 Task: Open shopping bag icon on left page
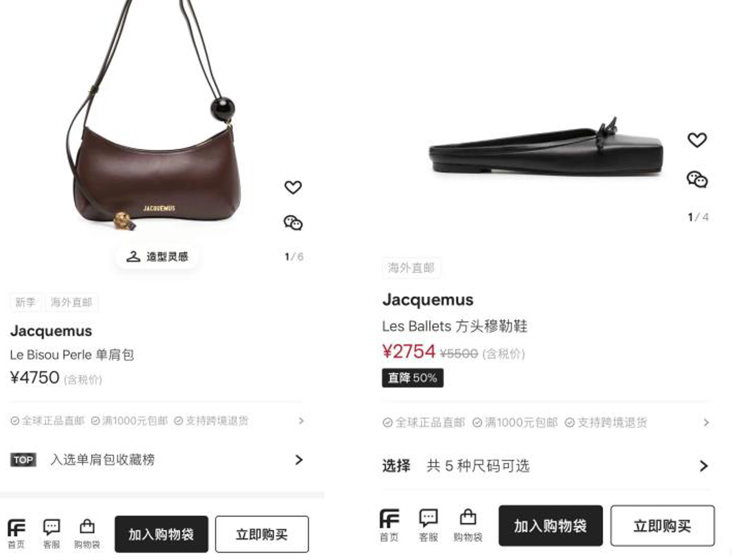(87, 533)
